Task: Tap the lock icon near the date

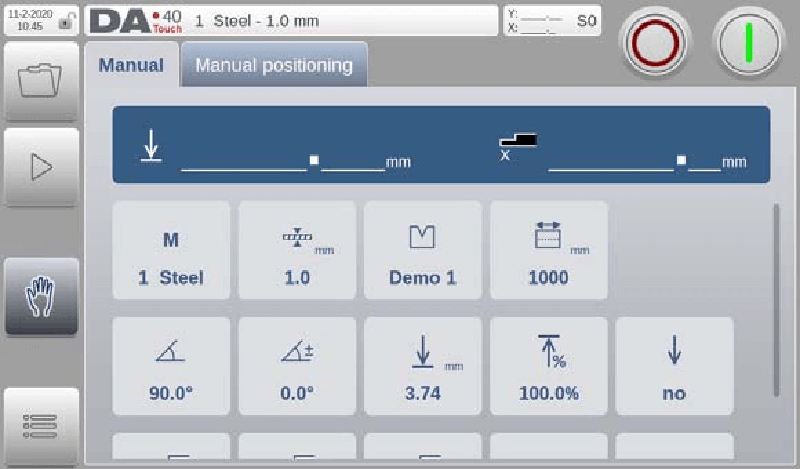Action: click(x=66, y=21)
